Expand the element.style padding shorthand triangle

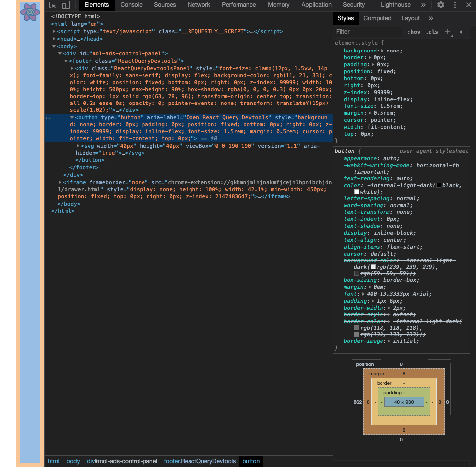(x=373, y=65)
